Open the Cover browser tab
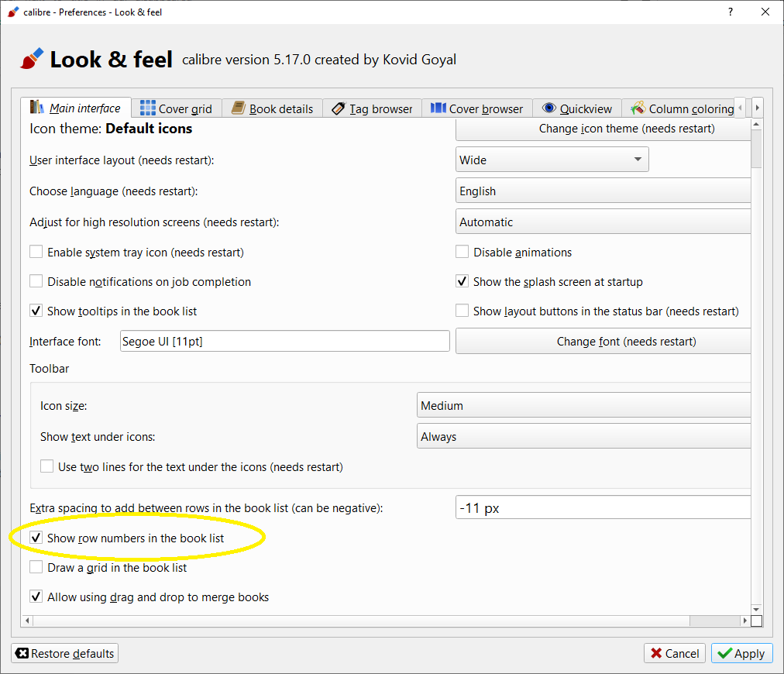This screenshot has height=674, width=784. (x=477, y=108)
